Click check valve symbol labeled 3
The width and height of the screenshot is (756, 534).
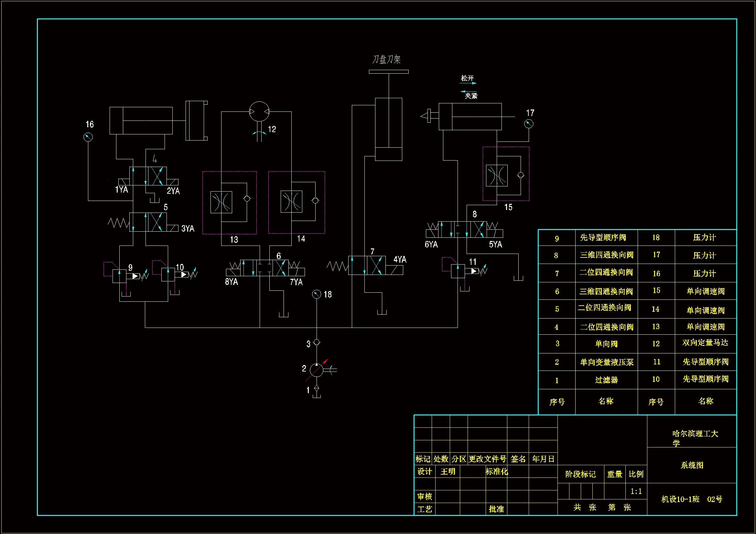(x=317, y=342)
